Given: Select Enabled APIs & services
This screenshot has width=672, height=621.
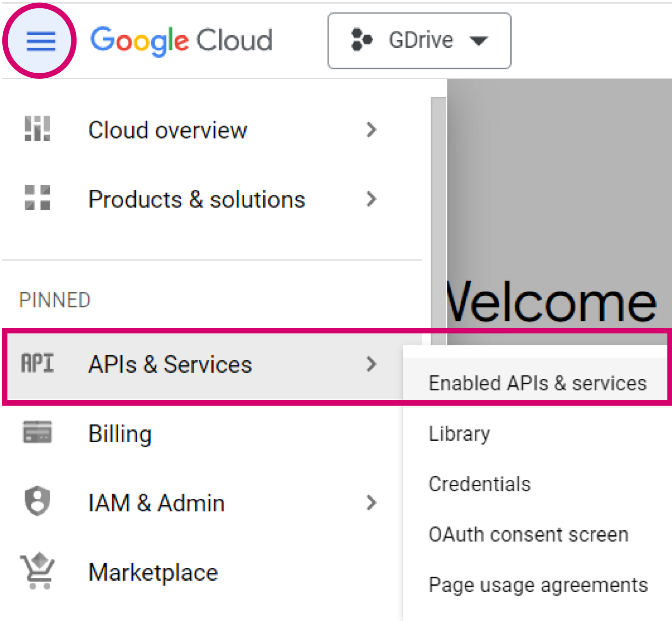Looking at the screenshot, I should [537, 383].
